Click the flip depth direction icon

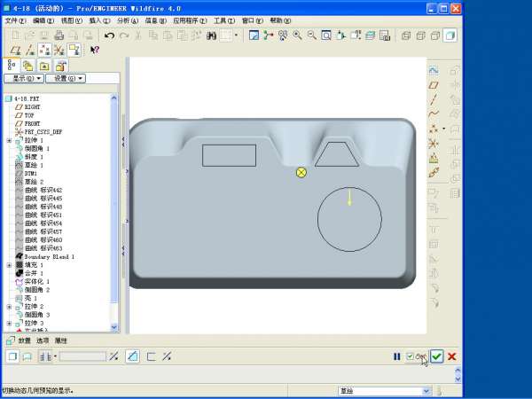pos(113,356)
